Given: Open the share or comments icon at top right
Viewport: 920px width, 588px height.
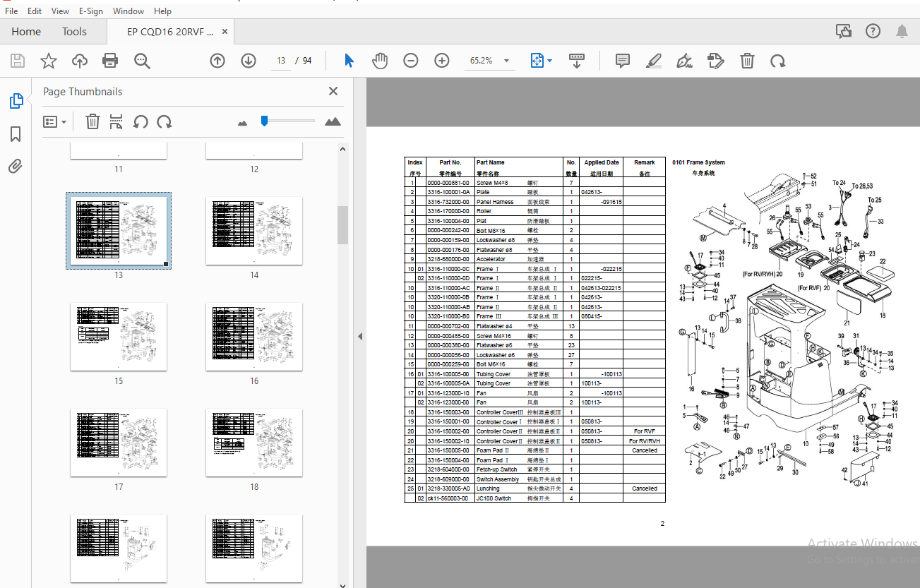Looking at the screenshot, I should [843, 31].
